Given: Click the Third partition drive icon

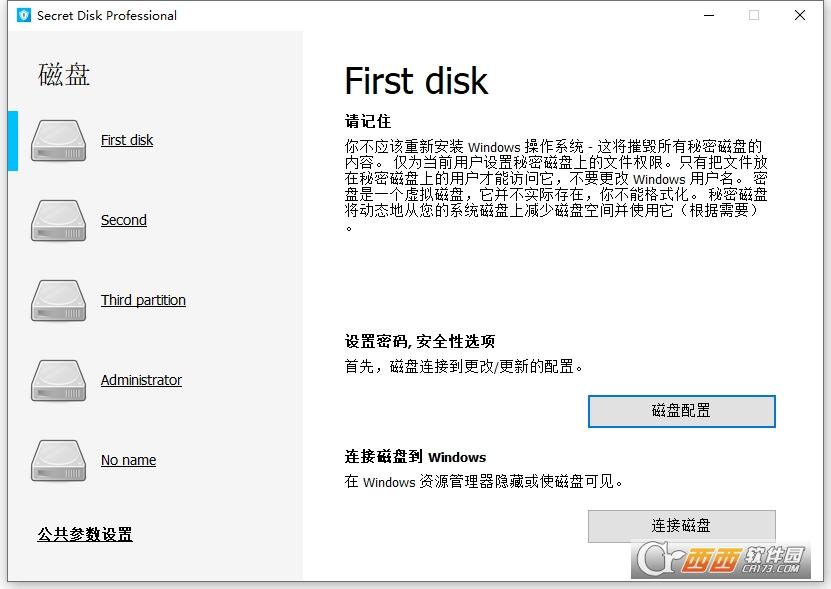Looking at the screenshot, I should click(58, 301).
